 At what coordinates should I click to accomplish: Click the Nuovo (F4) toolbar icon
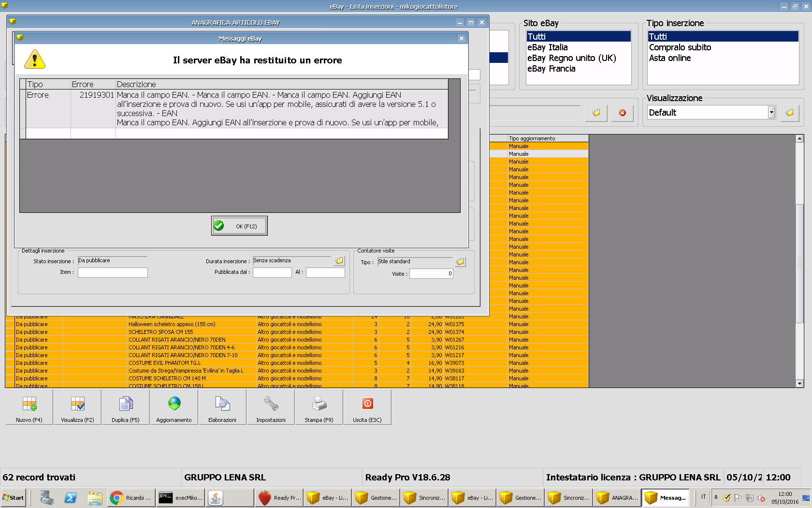(x=29, y=407)
